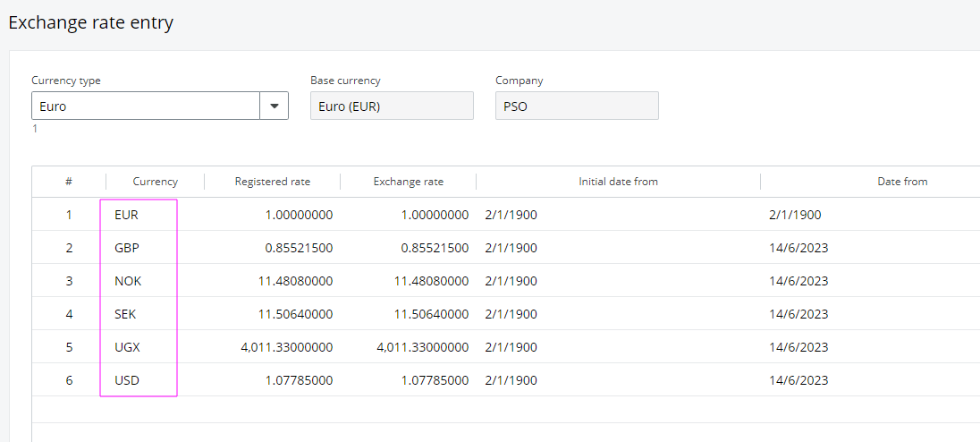Image resolution: width=980 pixels, height=442 pixels.
Task: Click row number 1 cell
Action: click(x=69, y=215)
